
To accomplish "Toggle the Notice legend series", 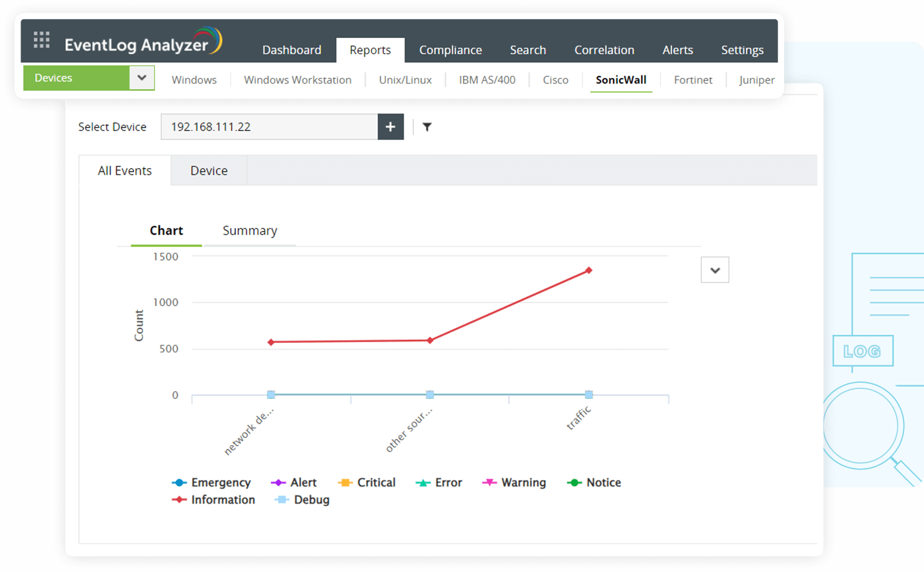I will tap(594, 482).
